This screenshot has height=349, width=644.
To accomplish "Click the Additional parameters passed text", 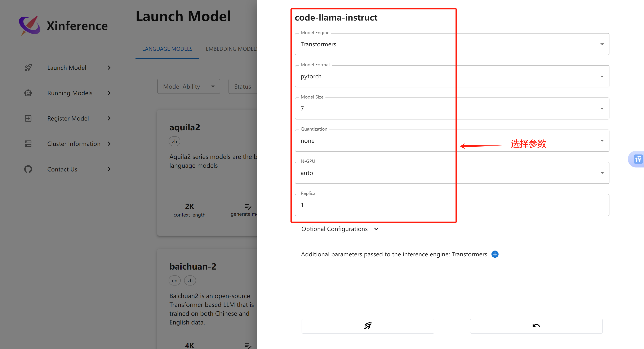I will [x=394, y=254].
